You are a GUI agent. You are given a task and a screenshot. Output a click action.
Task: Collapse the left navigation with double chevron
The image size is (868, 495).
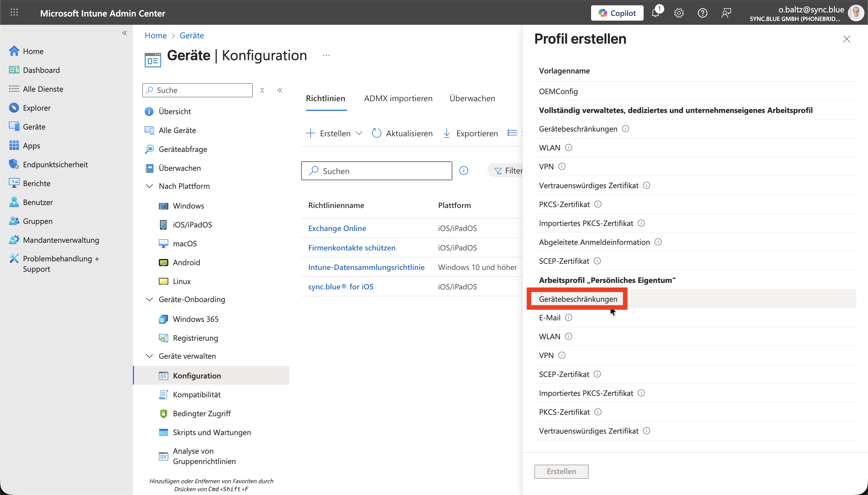click(x=125, y=33)
